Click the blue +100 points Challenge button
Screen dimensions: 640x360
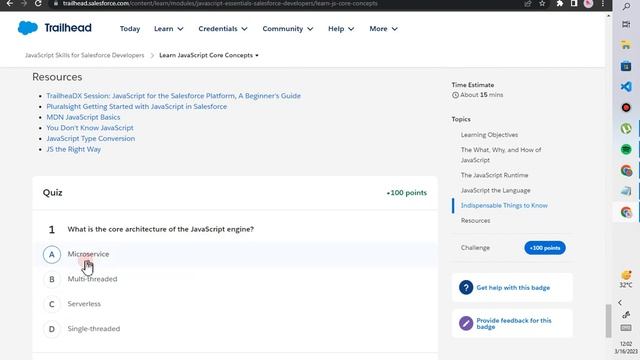pos(545,248)
